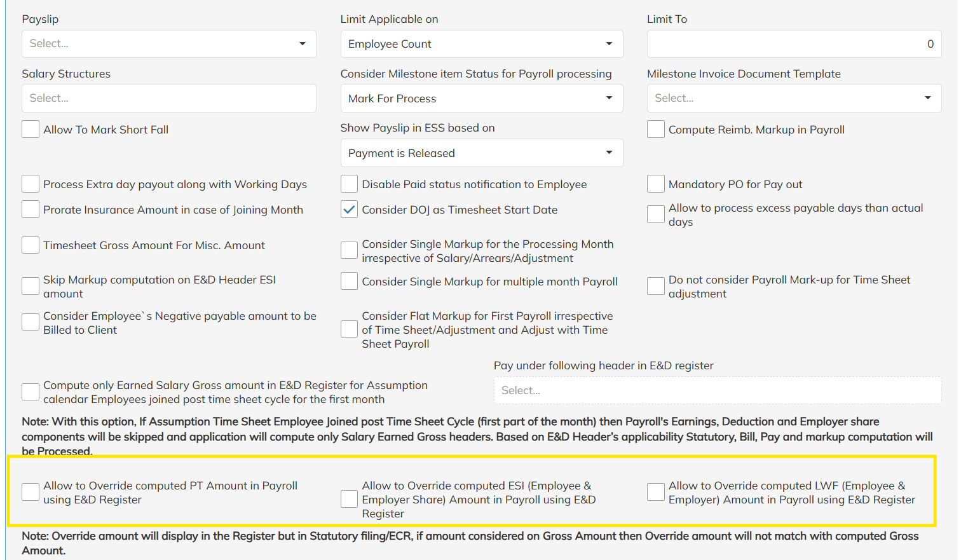Check Process Extra day payout checkbox
The height and width of the screenshot is (560, 961).
point(31,184)
